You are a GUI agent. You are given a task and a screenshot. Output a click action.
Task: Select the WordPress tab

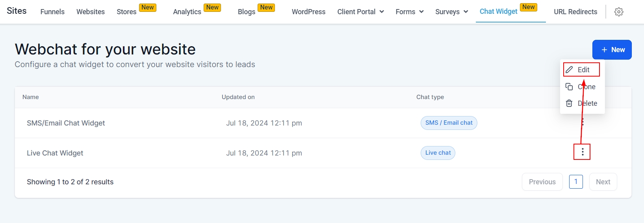[308, 12]
